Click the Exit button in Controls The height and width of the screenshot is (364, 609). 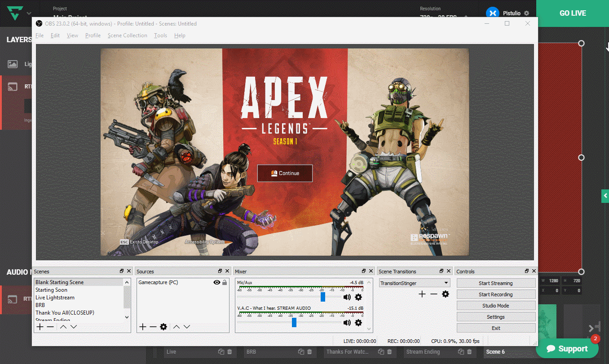tap(496, 328)
